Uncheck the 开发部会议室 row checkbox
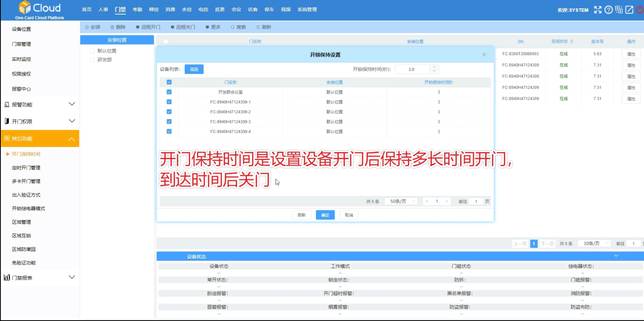 (x=169, y=92)
